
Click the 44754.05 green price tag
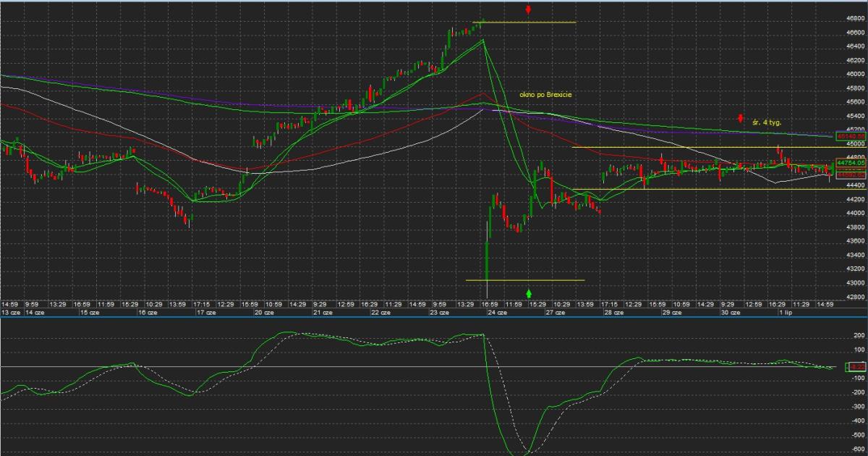(x=851, y=164)
